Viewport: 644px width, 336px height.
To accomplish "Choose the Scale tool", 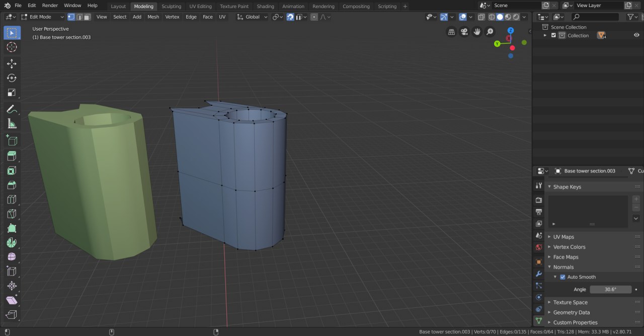I will click(x=12, y=93).
